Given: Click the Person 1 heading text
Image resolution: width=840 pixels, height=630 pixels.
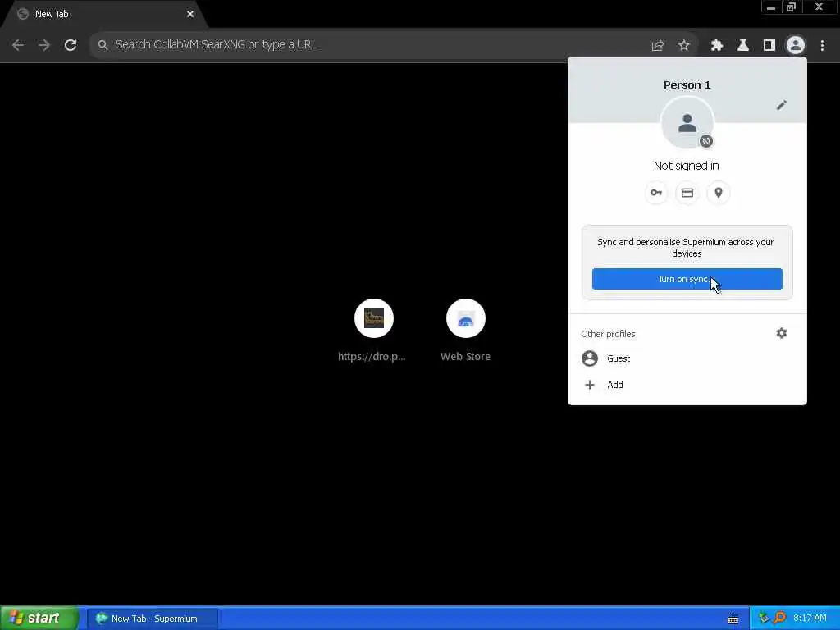Looking at the screenshot, I should (x=687, y=84).
